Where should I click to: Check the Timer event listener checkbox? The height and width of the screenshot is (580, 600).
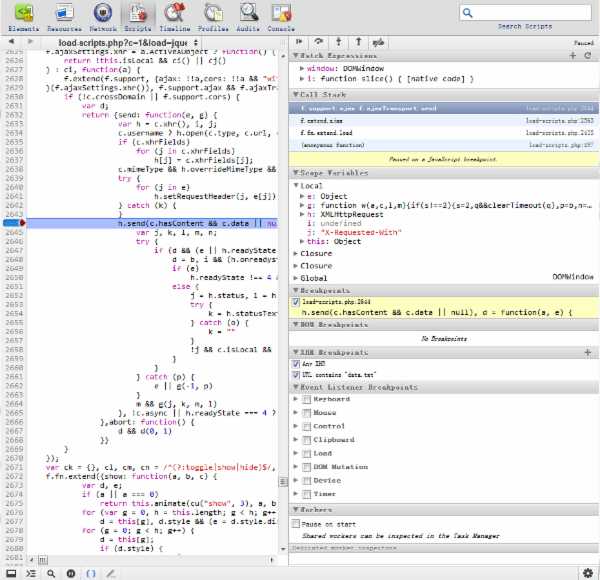click(x=307, y=495)
